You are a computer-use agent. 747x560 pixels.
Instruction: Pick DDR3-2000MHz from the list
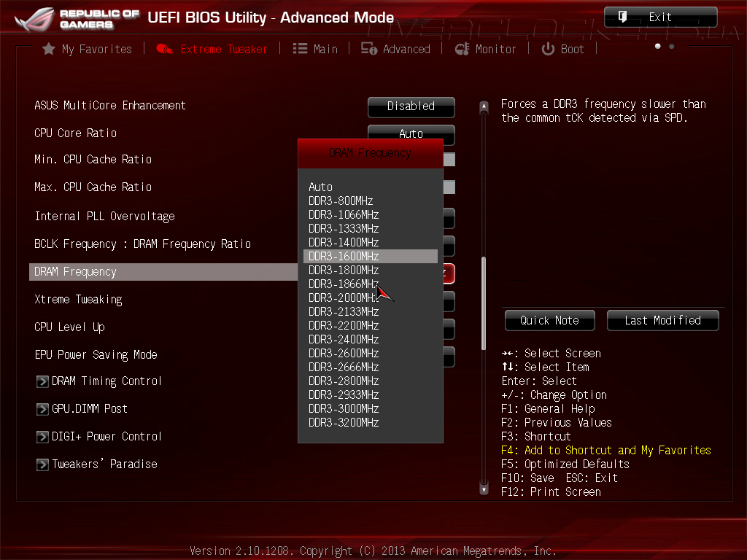(x=370, y=297)
